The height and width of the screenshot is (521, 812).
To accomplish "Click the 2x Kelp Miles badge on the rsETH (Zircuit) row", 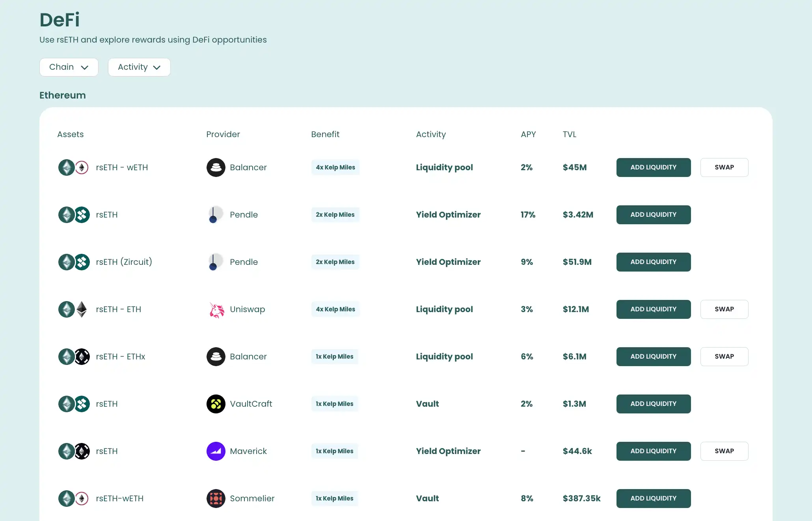I will 335,262.
